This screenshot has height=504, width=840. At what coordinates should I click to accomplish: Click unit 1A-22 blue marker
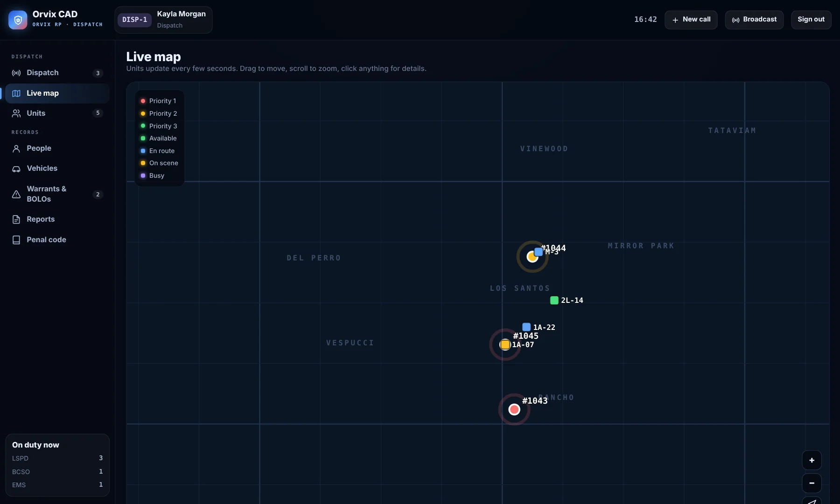pyautogui.click(x=526, y=327)
